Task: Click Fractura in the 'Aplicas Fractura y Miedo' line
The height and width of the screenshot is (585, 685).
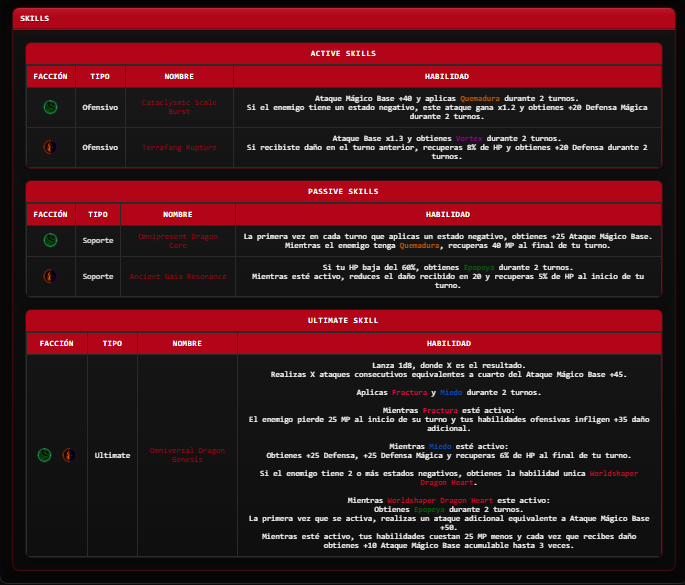Action: (x=409, y=392)
